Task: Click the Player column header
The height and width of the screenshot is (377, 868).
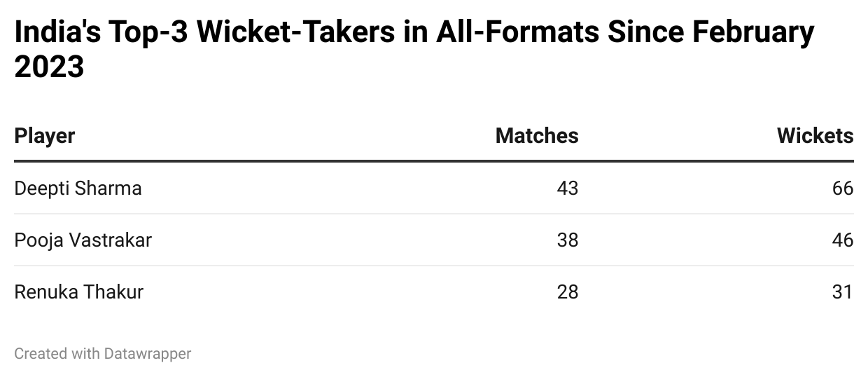Action: (45, 136)
